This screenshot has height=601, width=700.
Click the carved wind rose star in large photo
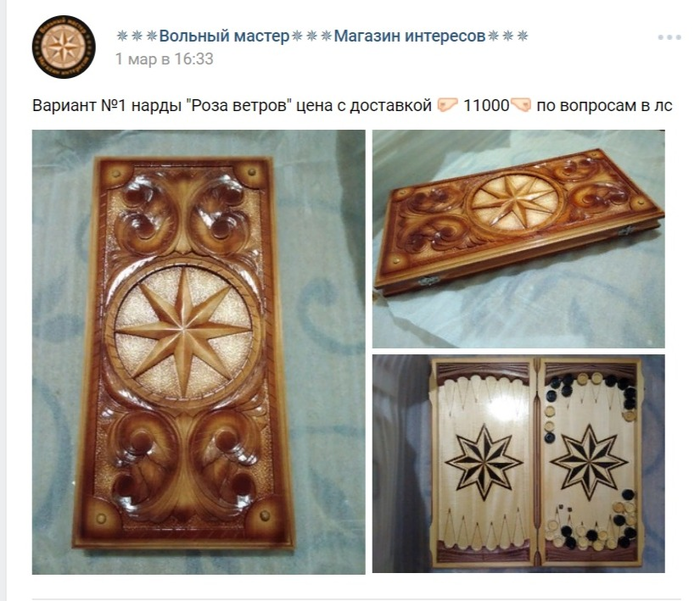click(x=183, y=331)
